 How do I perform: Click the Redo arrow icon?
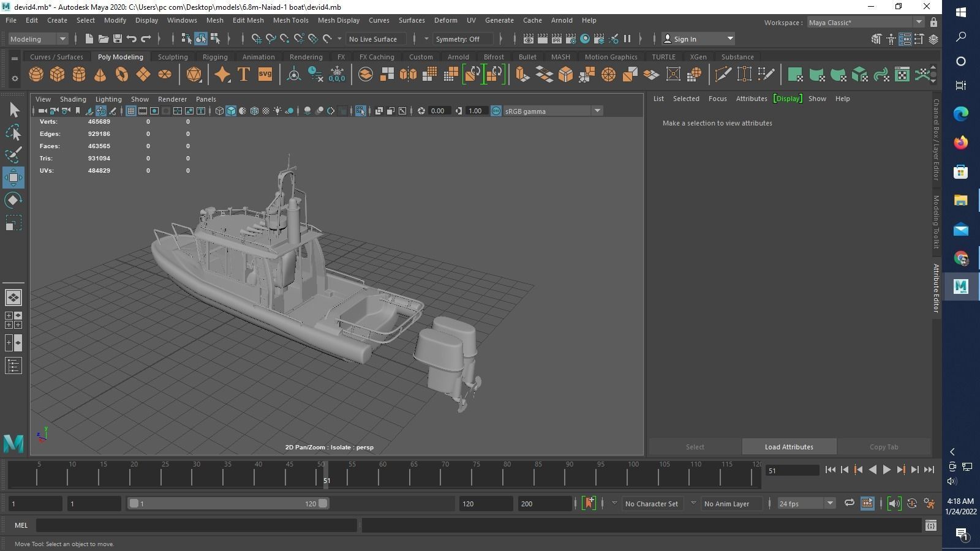(x=146, y=39)
